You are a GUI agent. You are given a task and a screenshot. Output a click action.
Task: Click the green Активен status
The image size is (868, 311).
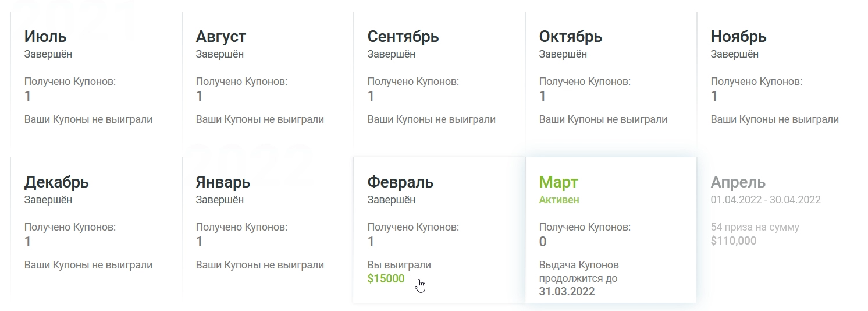click(x=559, y=200)
